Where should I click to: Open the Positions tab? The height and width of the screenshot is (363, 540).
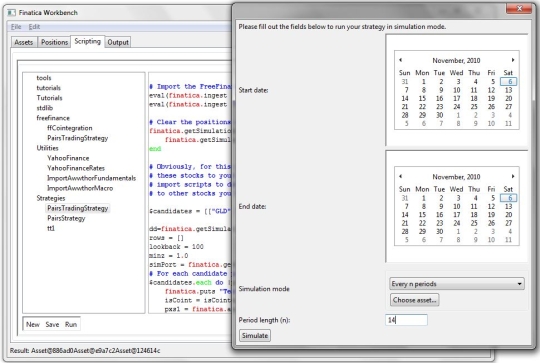[x=54, y=42]
